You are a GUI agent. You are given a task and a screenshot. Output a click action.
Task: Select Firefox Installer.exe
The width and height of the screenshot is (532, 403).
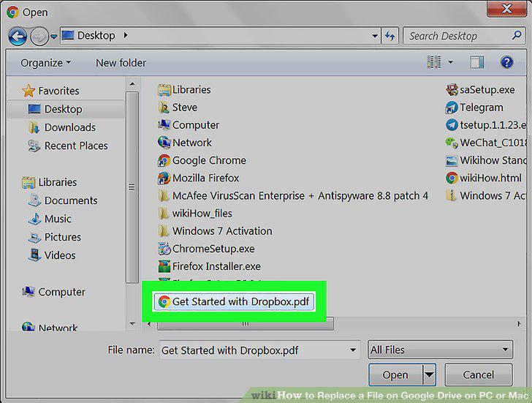click(209, 266)
